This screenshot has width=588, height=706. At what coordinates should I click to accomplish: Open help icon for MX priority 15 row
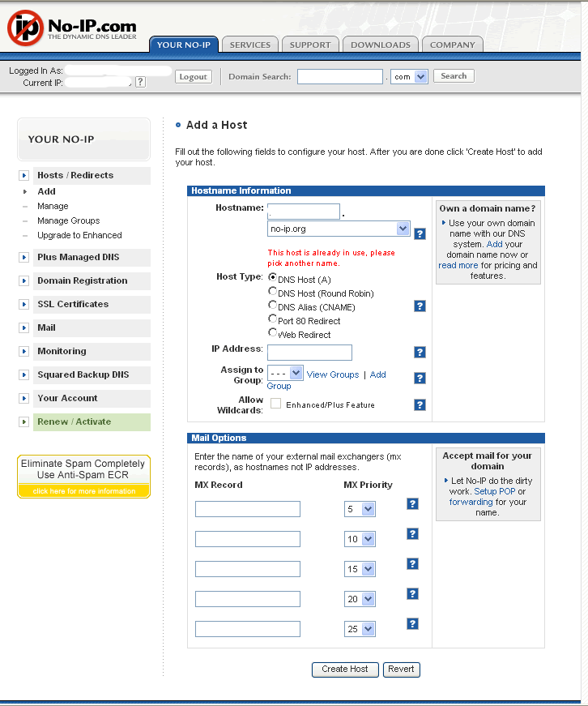[x=412, y=563]
